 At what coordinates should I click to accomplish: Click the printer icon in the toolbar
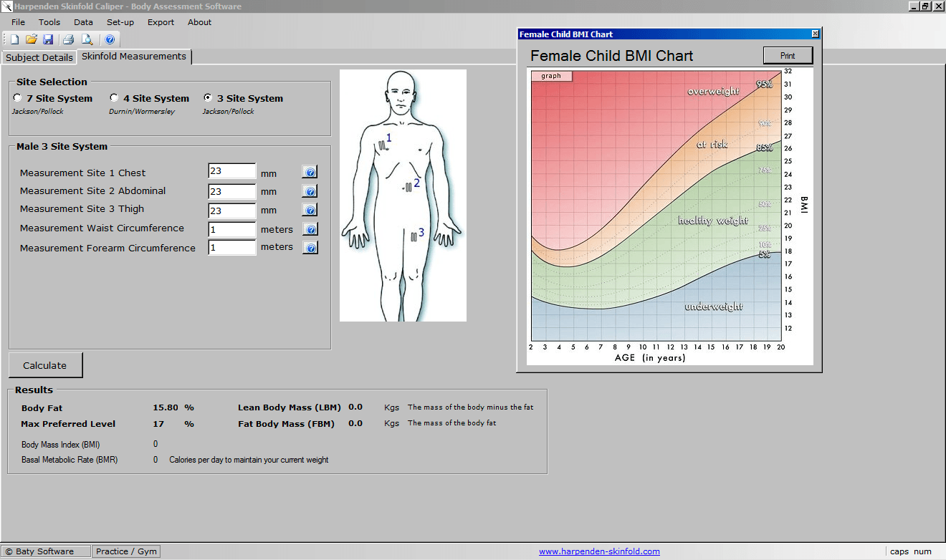(69, 39)
